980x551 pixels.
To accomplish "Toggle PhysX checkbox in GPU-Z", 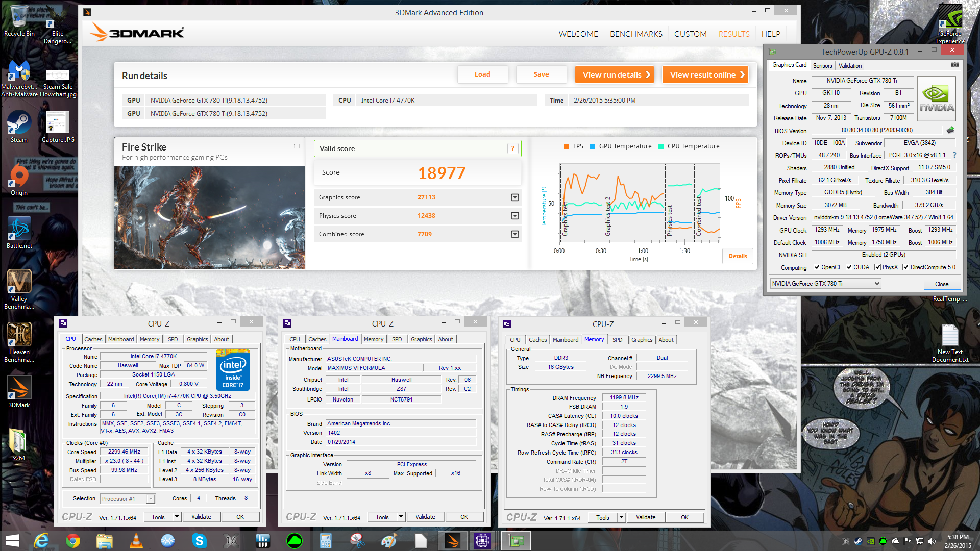I will coord(877,267).
